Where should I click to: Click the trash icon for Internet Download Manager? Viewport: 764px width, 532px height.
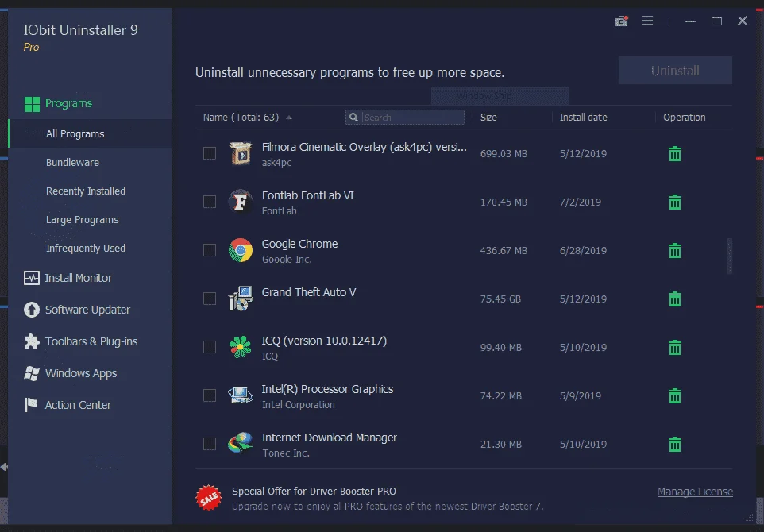click(675, 445)
